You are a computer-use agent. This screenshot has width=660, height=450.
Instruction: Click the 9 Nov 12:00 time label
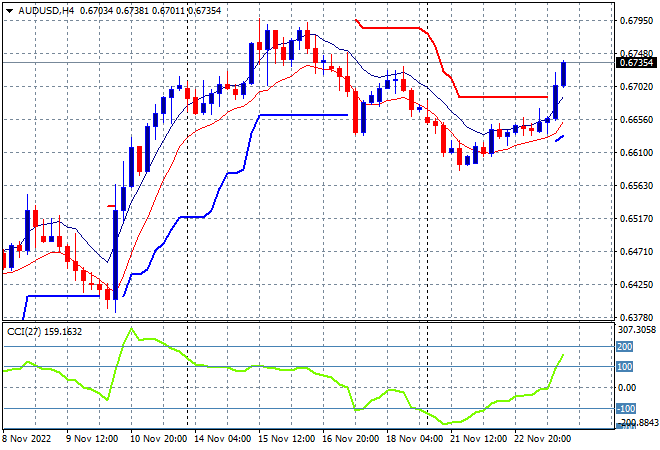(x=92, y=439)
